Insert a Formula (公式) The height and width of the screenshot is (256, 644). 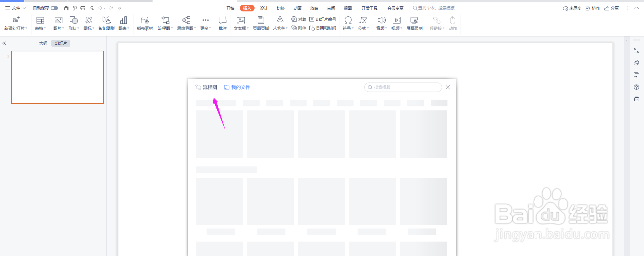(x=363, y=23)
